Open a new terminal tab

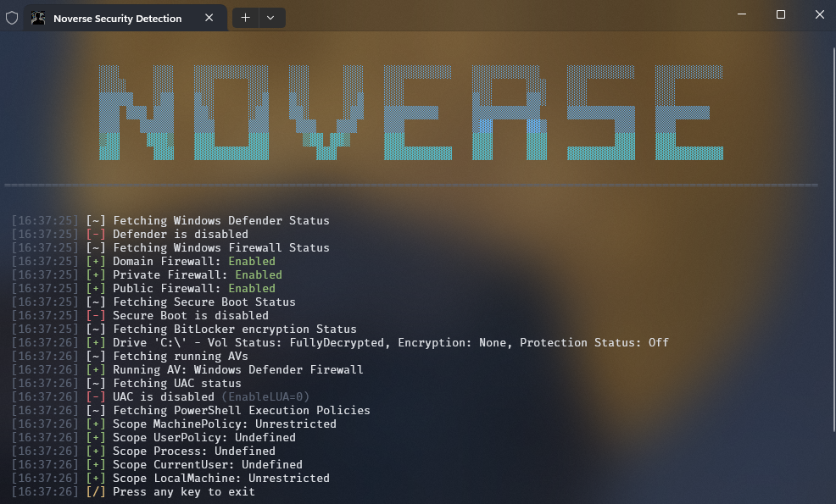[x=245, y=18]
